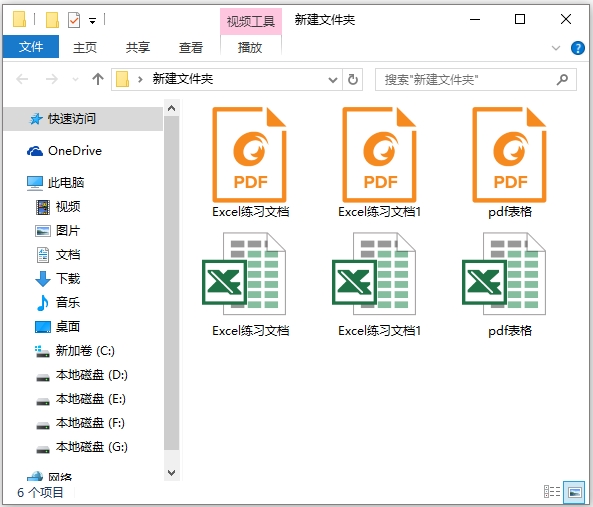
Task: Switch to large icons view in status bar
Action: tap(574, 492)
